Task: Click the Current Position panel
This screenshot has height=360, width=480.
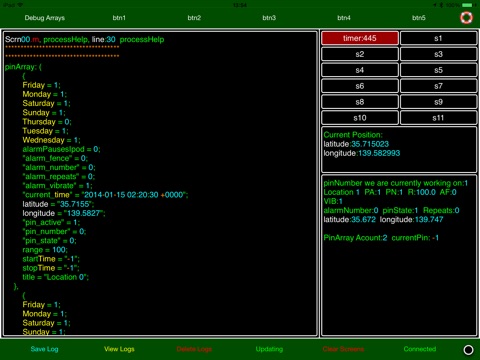Action: click(x=399, y=149)
